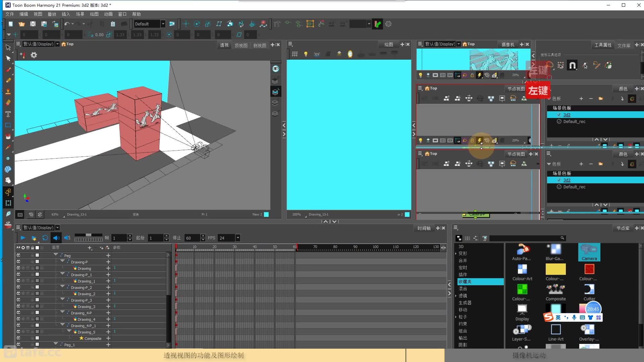Click the colour swatch for Drawing_2 layer
Image resolution: width=644 pixels, height=362 pixels.
coord(37,294)
